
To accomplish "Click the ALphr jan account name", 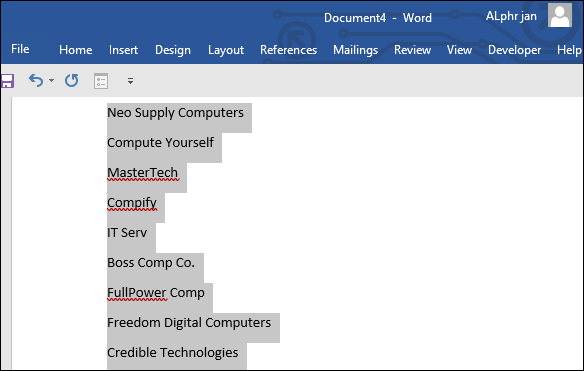I will pos(511,16).
